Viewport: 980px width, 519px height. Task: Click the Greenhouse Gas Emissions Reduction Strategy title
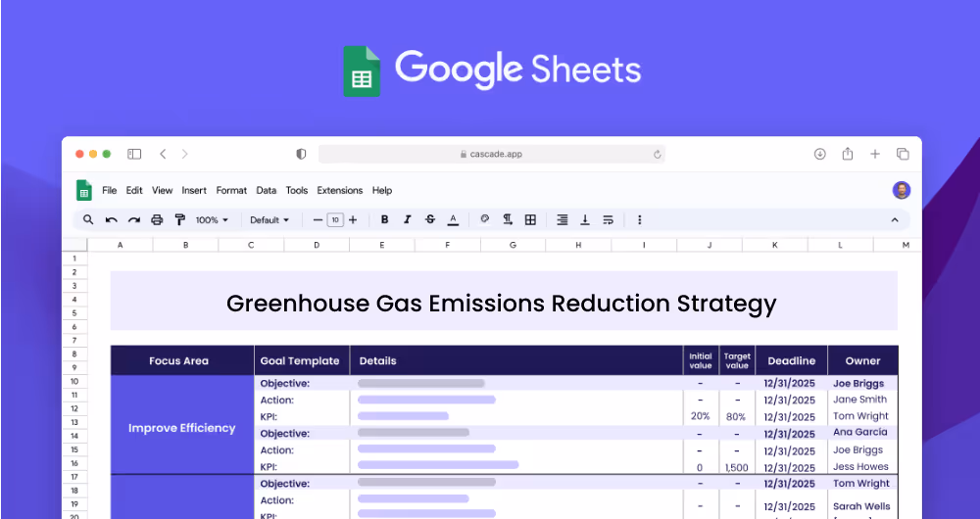pos(501,304)
